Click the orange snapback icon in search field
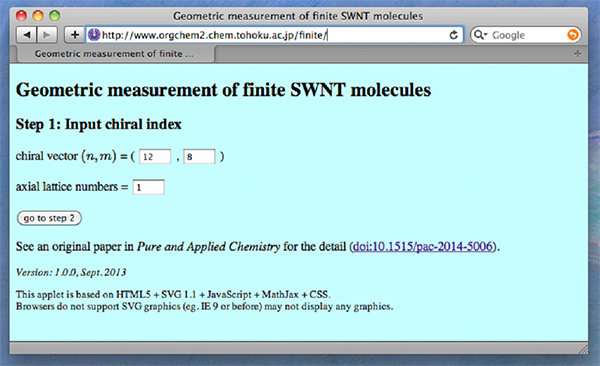Viewport: 600px width, 366px height. [x=572, y=35]
